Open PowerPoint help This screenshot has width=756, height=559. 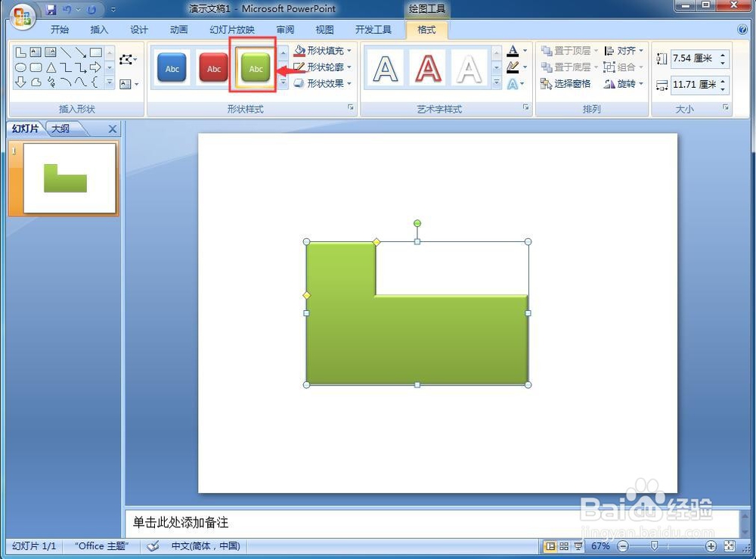tap(742, 30)
